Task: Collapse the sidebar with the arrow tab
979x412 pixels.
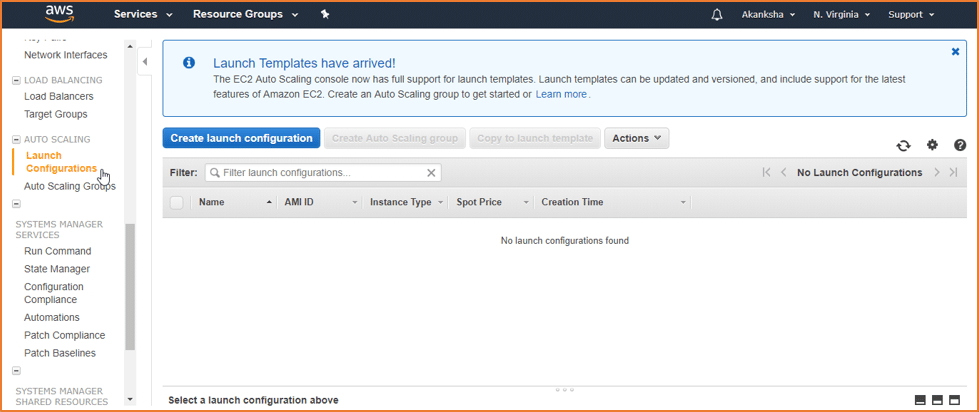Action: [x=144, y=62]
